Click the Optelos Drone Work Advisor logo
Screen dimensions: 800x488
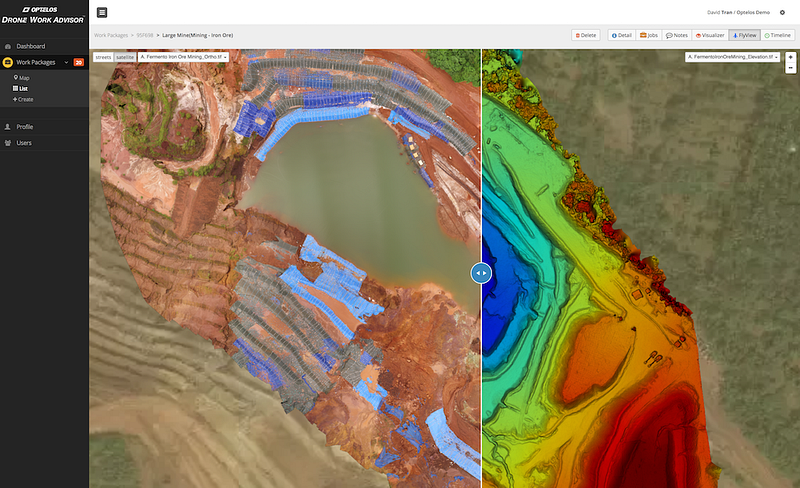[x=43, y=15]
